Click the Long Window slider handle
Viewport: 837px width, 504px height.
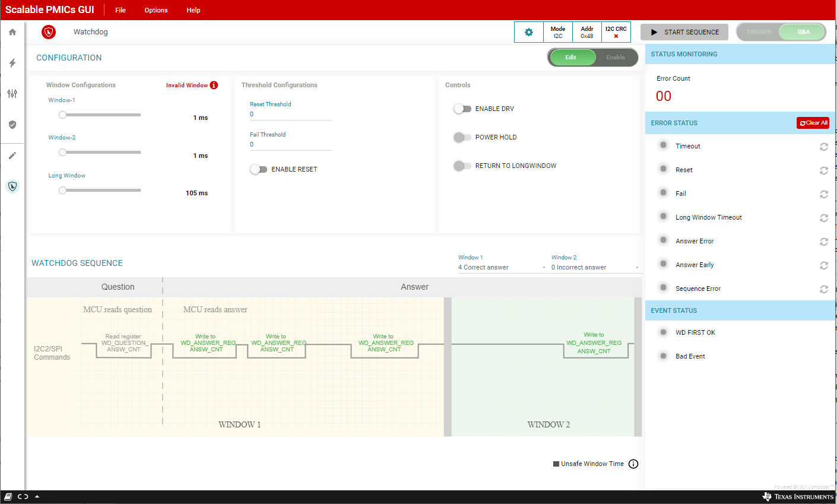coord(62,191)
